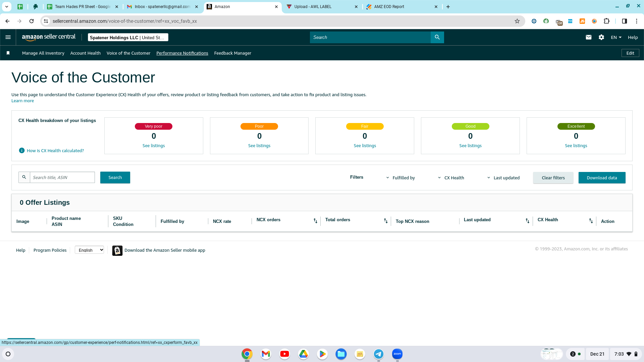
Task: Switch to Team Hades PR Sheet tab
Action: 83,7
